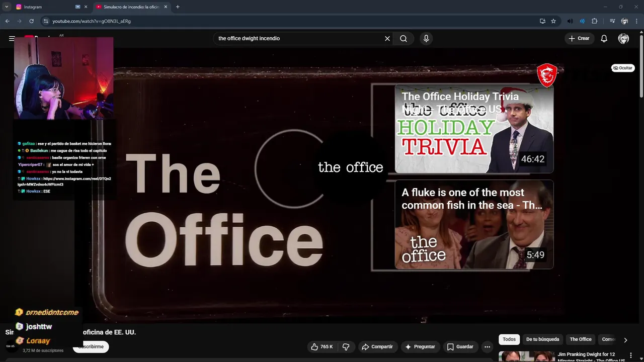The width and height of the screenshot is (644, 362).
Task: Dislike the video
Action: 346,346
